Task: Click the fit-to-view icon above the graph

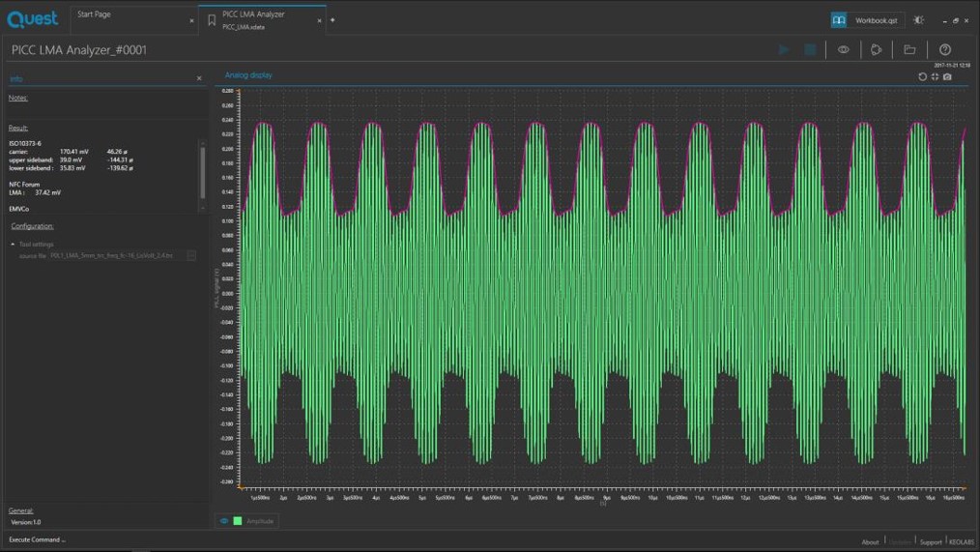Action: pos(935,76)
